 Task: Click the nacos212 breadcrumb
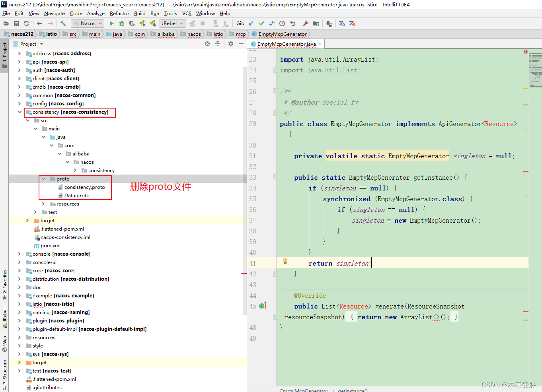(x=19, y=34)
